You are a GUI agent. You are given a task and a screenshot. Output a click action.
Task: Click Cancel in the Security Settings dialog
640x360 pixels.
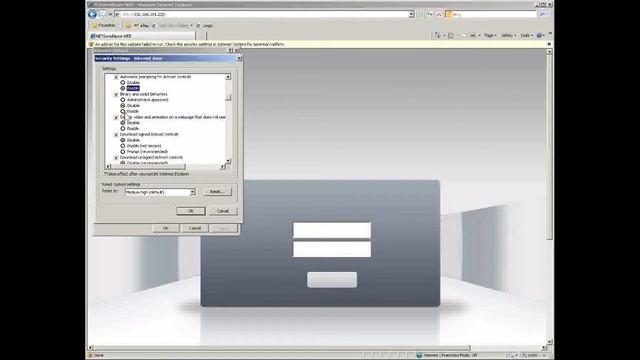[x=223, y=211]
